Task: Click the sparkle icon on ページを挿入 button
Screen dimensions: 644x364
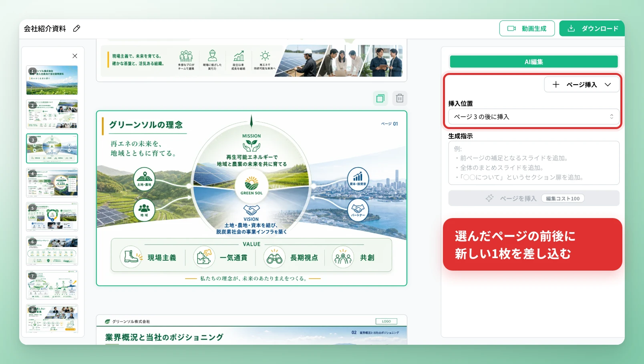Action: click(489, 198)
